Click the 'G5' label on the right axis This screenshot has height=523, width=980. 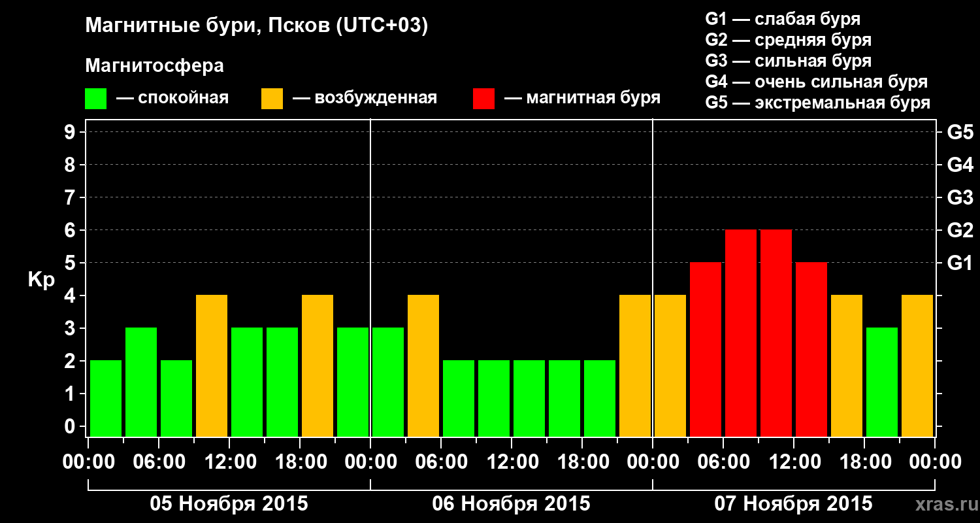tap(960, 133)
